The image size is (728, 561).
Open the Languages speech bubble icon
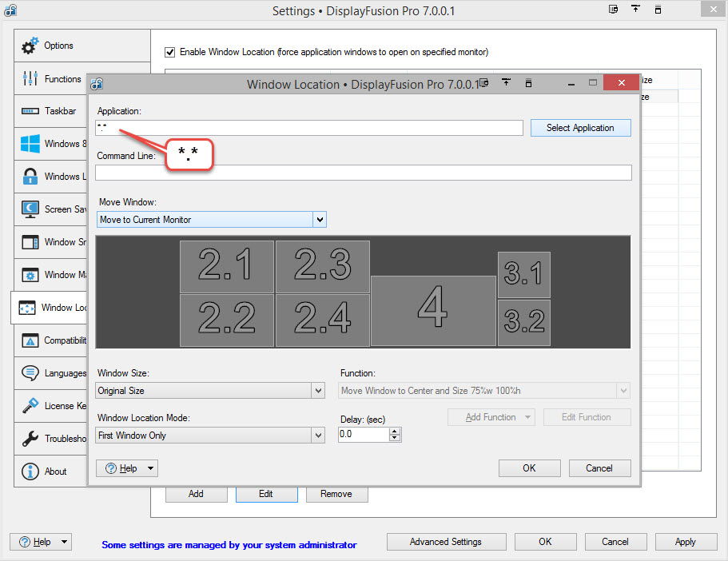(30, 373)
